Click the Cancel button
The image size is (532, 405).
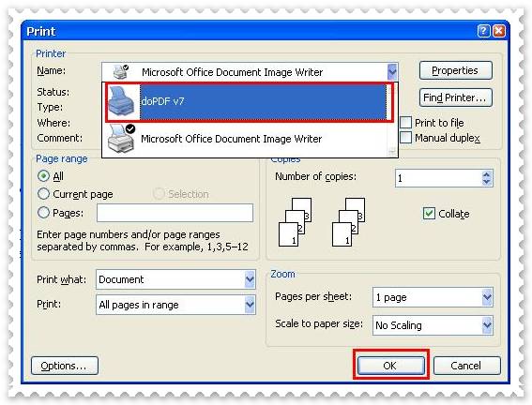(x=466, y=366)
